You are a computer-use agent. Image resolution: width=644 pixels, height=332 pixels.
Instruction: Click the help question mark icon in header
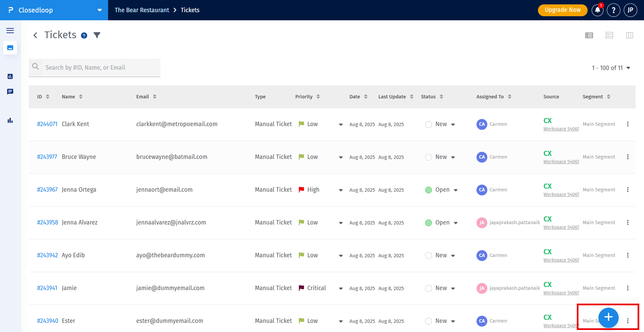coord(613,10)
